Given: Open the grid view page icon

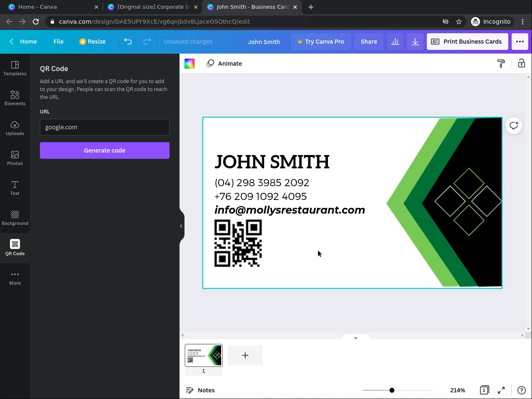Looking at the screenshot, I should (484, 390).
